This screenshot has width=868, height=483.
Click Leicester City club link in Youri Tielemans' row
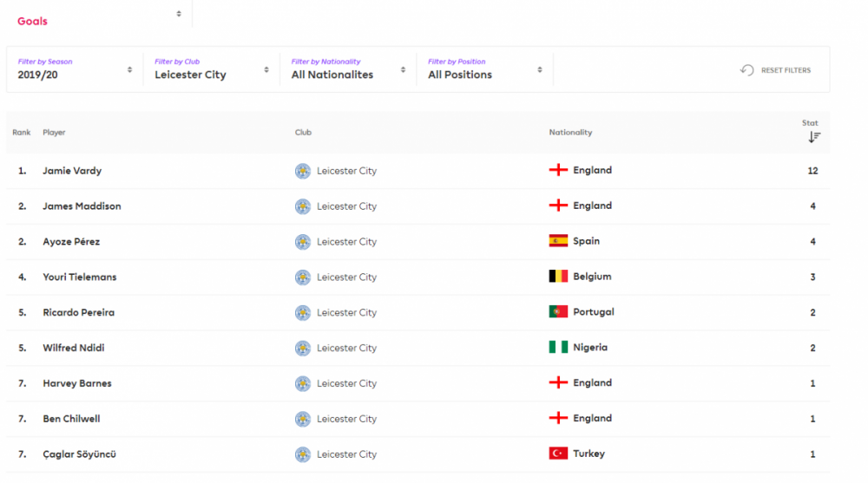(346, 277)
